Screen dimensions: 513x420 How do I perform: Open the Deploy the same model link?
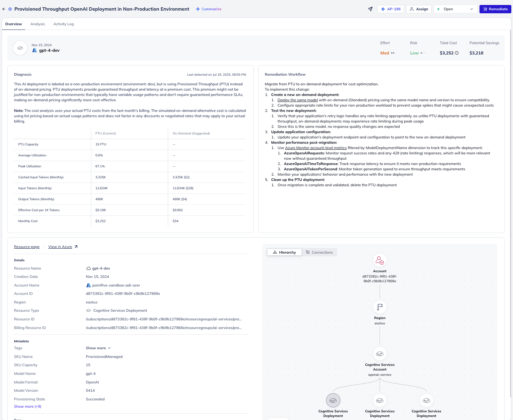[x=298, y=100]
